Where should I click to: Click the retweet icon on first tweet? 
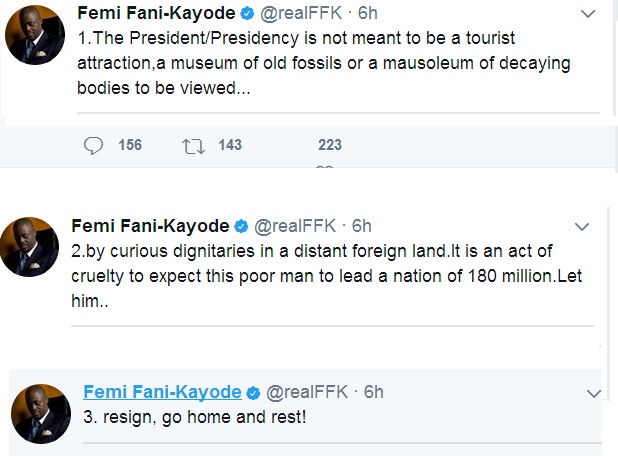(x=192, y=145)
